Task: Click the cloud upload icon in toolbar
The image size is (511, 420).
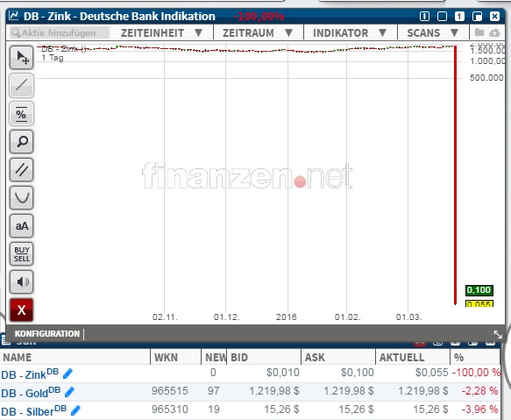Action: tap(494, 32)
